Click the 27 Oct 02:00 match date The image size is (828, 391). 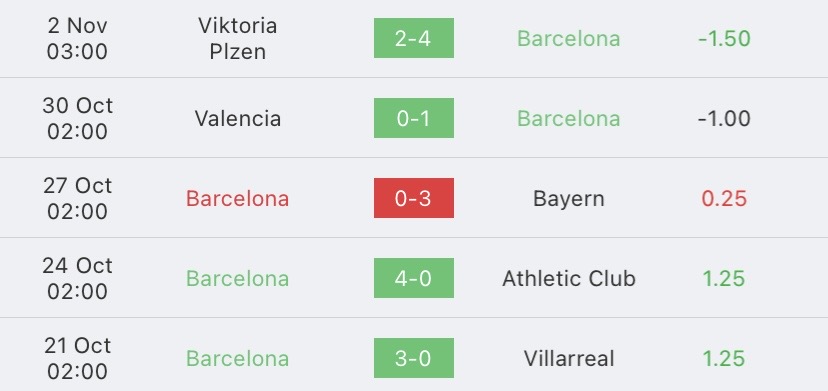[77, 199]
